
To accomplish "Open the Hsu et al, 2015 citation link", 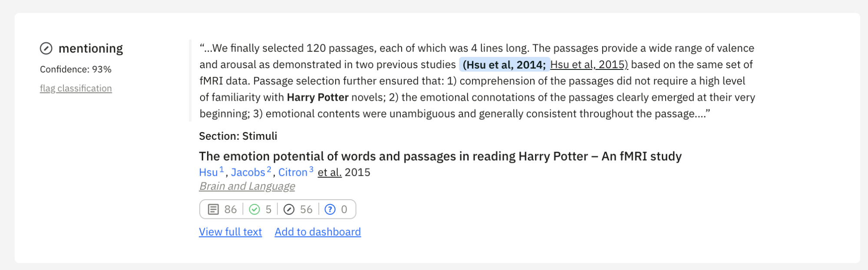I will [588, 64].
